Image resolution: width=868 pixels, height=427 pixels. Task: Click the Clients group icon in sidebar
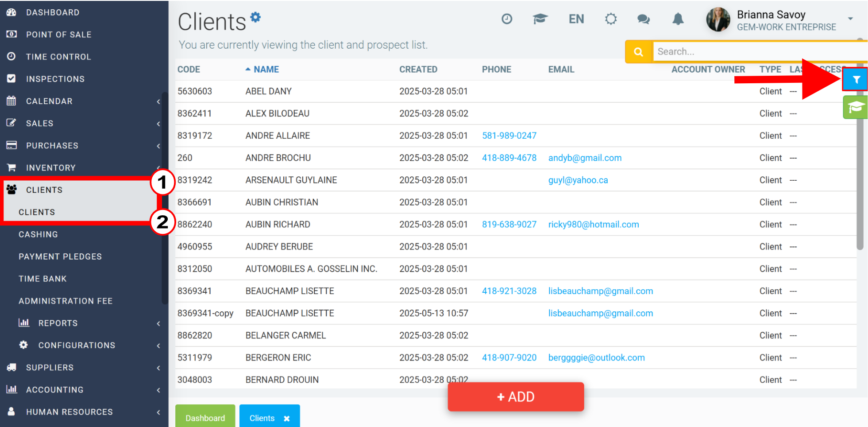tap(12, 190)
